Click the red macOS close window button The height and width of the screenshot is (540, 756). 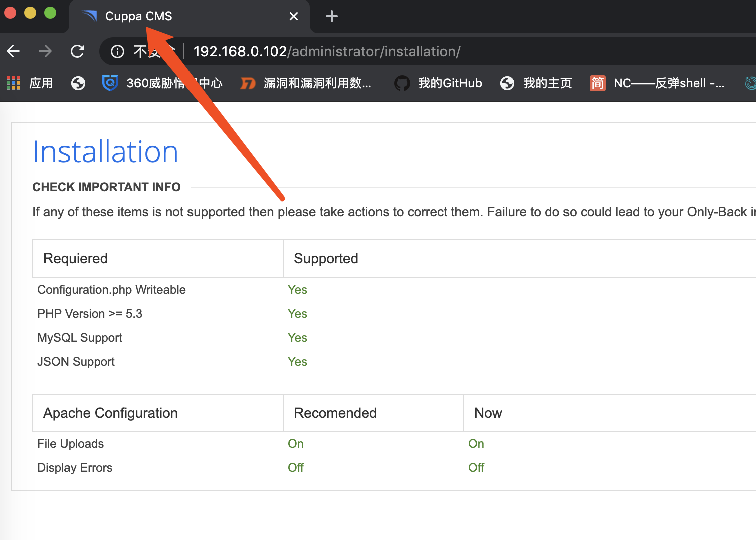pyautogui.click(x=10, y=13)
